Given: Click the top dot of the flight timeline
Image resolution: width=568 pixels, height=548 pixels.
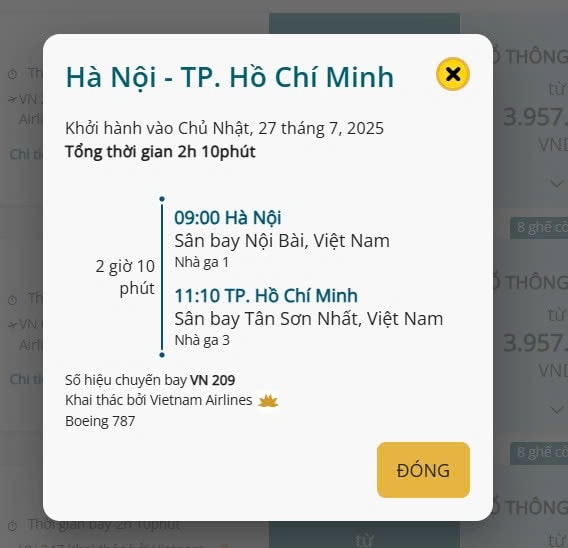Looking at the screenshot, I should click(x=162, y=199).
